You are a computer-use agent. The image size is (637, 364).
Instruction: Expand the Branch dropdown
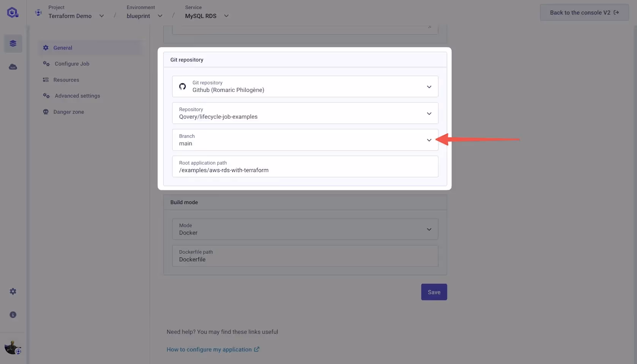(429, 140)
